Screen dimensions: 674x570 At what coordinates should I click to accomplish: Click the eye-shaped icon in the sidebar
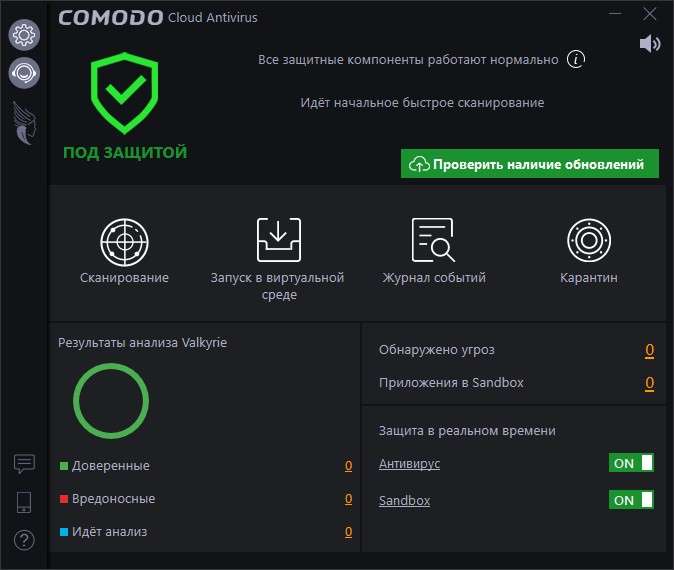pos(24,73)
